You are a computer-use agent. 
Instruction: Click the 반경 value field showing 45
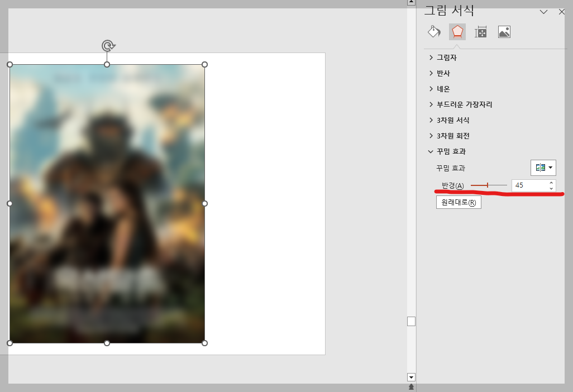529,185
